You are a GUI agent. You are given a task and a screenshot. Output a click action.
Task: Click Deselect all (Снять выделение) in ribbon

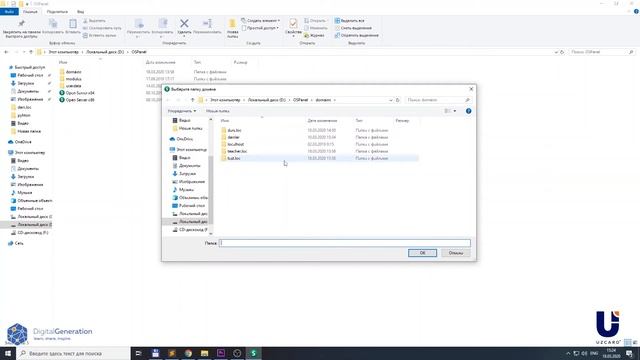pyautogui.click(x=353, y=28)
